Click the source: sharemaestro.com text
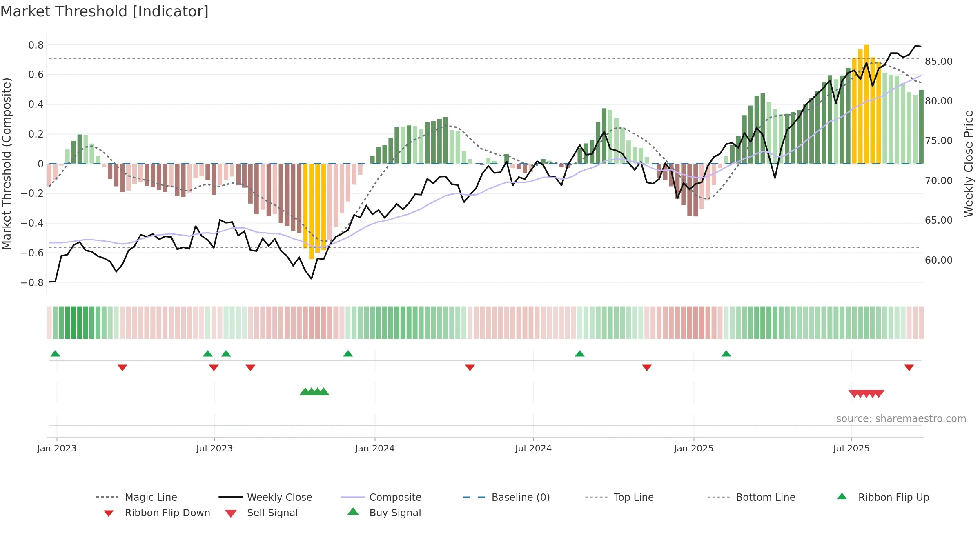The height and width of the screenshot is (551, 980). [901, 419]
